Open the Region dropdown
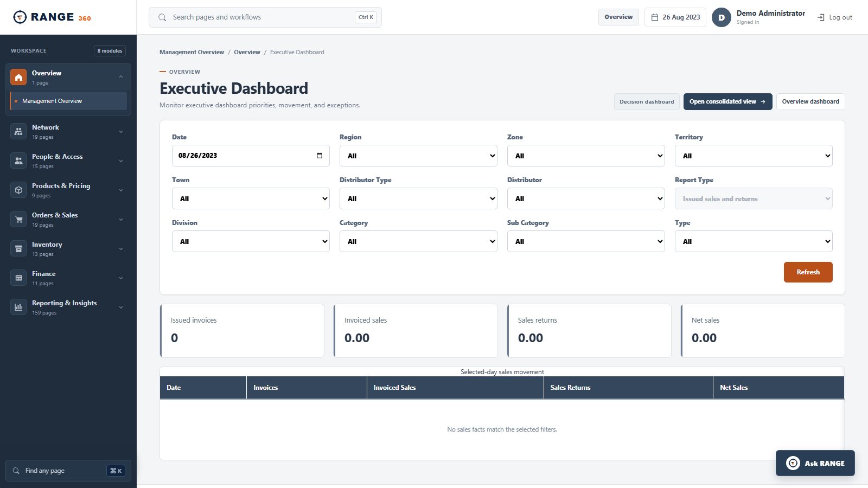This screenshot has width=868, height=488. coord(418,156)
